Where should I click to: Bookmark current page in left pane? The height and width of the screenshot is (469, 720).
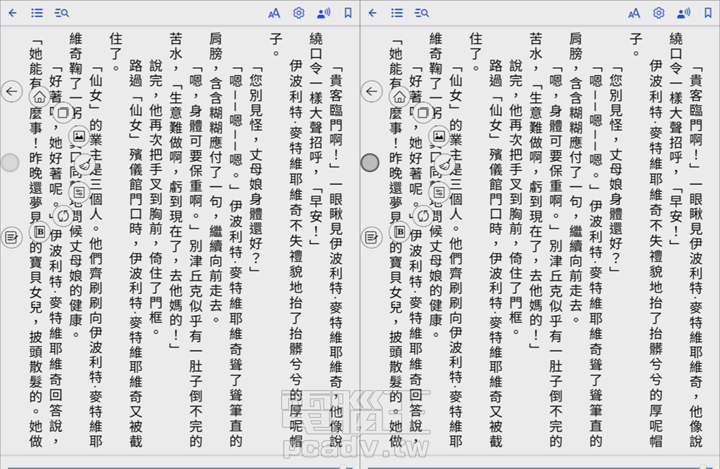point(348,13)
